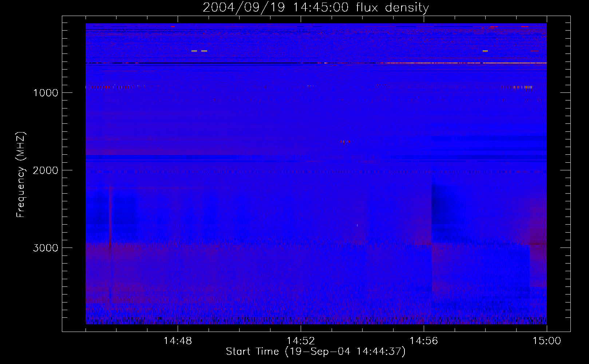Screen dimensions: 589x364
Task: Click the plot title '2004/09/19 14:45:00 flux density'
Action: 316,8
